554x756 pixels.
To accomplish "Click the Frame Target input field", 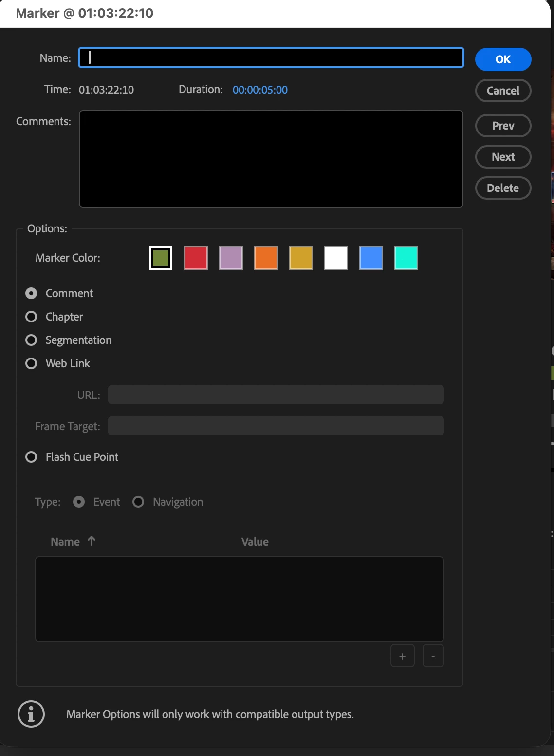I will click(276, 426).
